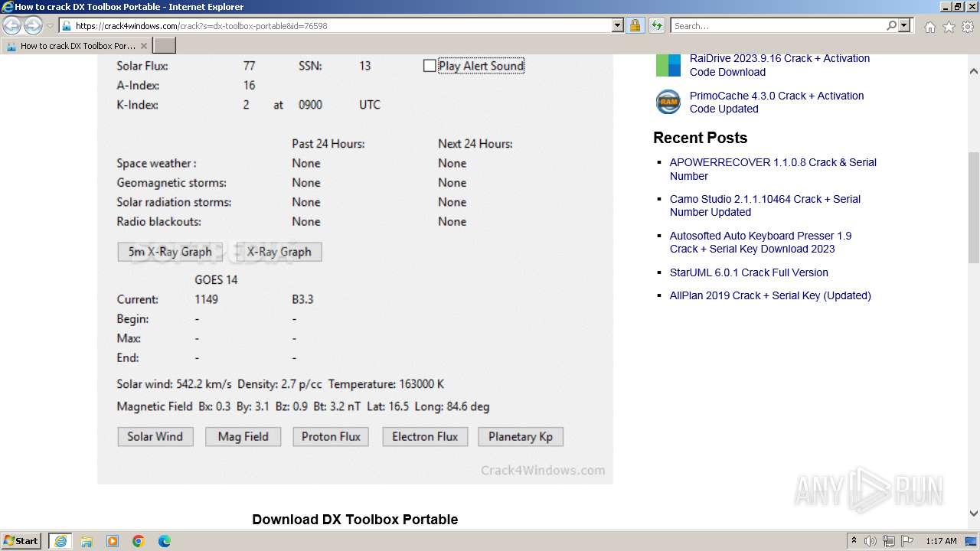Click the 'B3.3' current value

coord(302,299)
